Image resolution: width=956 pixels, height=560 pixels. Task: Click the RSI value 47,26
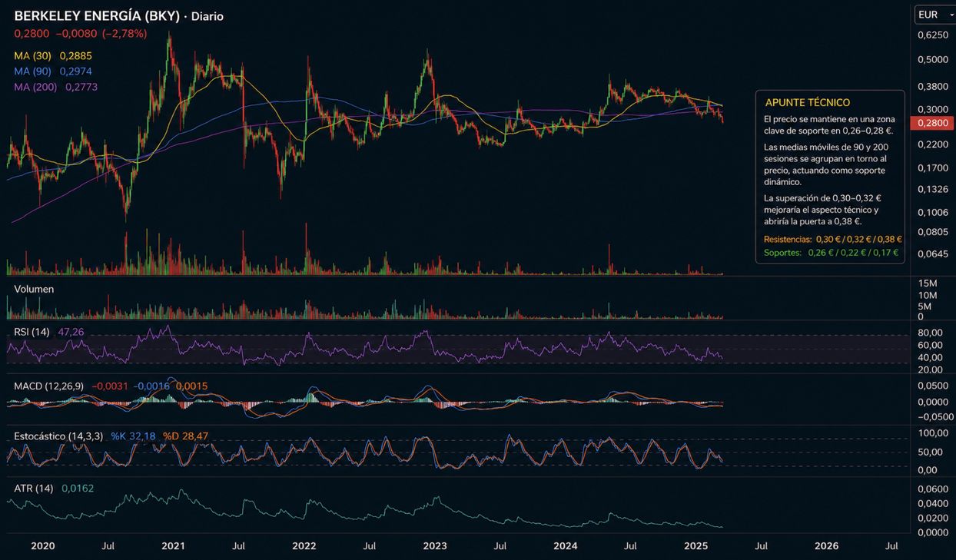point(71,332)
